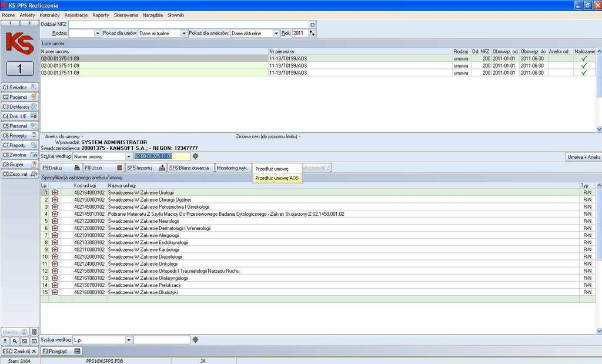The image size is (602, 364).
Task: Open the C8 Zwrotne module
Action: tap(19, 155)
